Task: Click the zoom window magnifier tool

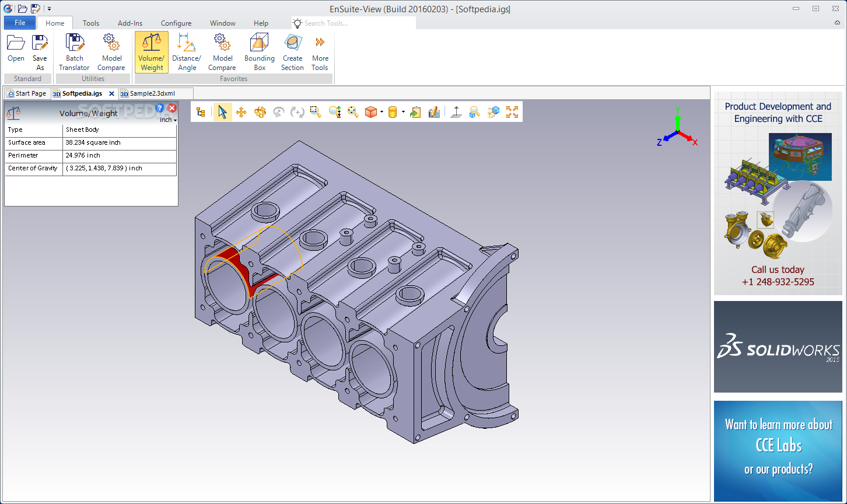Action: click(x=316, y=112)
